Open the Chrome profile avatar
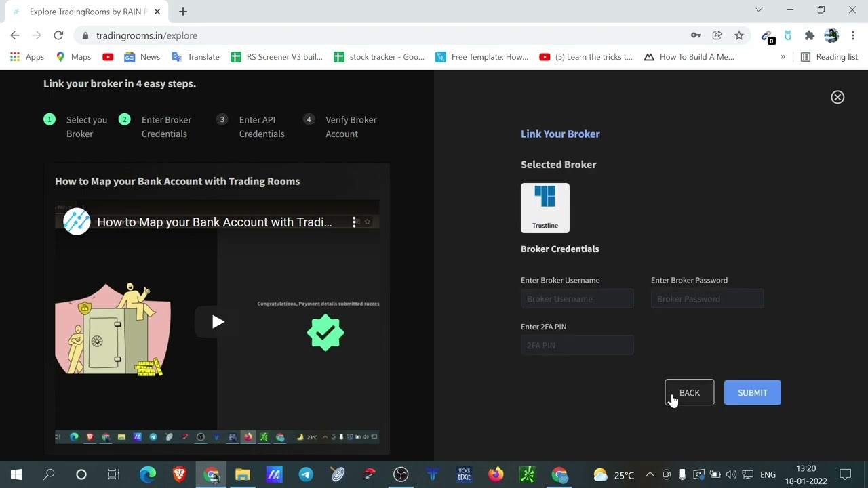Viewport: 868px width, 488px height. point(831,35)
